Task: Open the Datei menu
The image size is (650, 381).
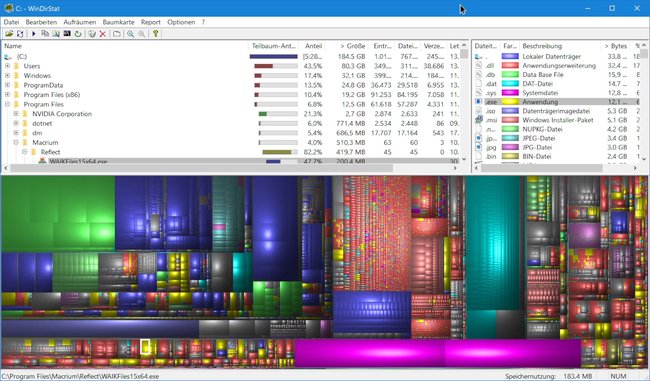Action: 11,22
